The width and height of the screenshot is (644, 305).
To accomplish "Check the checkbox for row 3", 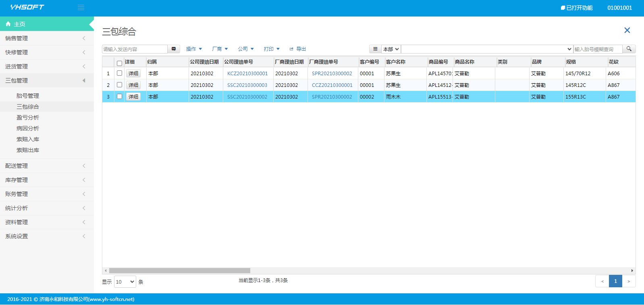I will (119, 97).
